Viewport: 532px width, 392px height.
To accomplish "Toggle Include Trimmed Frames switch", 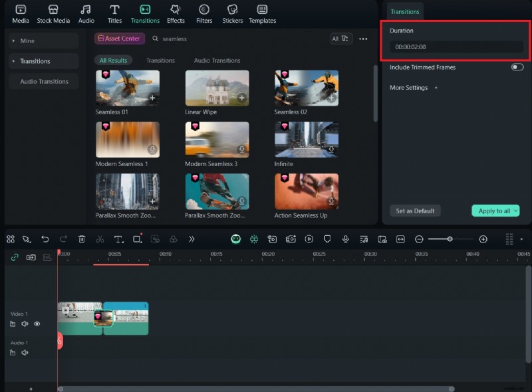I will point(517,67).
